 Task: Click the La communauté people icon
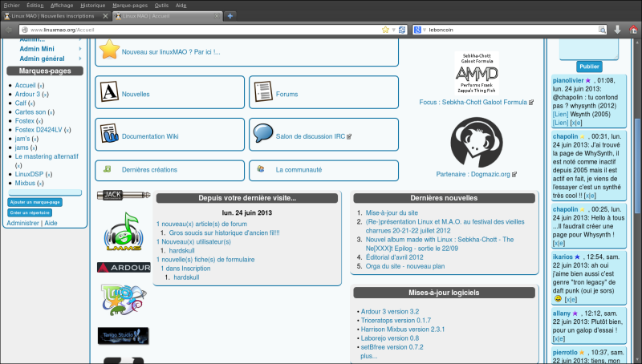(261, 168)
